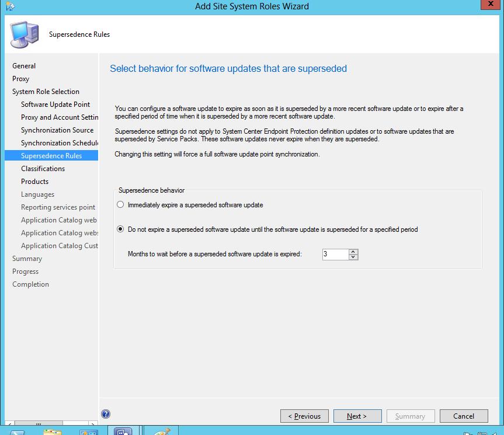The width and height of the screenshot is (504, 435).
Task: Close the Add Site System Roles Wizard
Action: click(491, 4)
